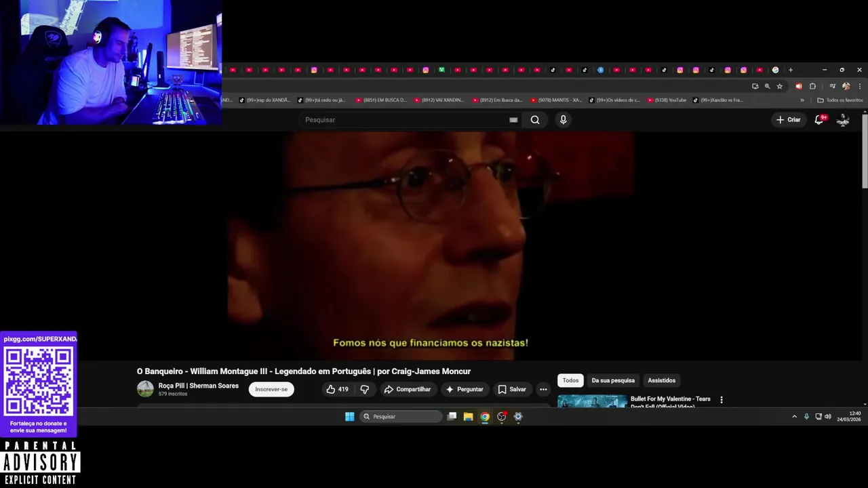Open File Explorer from the taskbar
This screenshot has width=868, height=488.
(468, 416)
